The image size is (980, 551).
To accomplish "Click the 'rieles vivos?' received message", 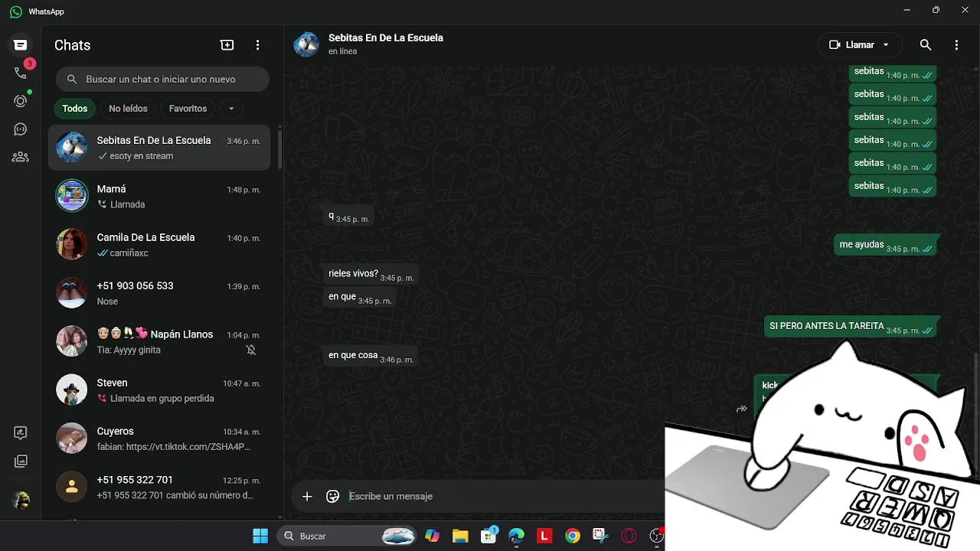I will pyautogui.click(x=371, y=274).
